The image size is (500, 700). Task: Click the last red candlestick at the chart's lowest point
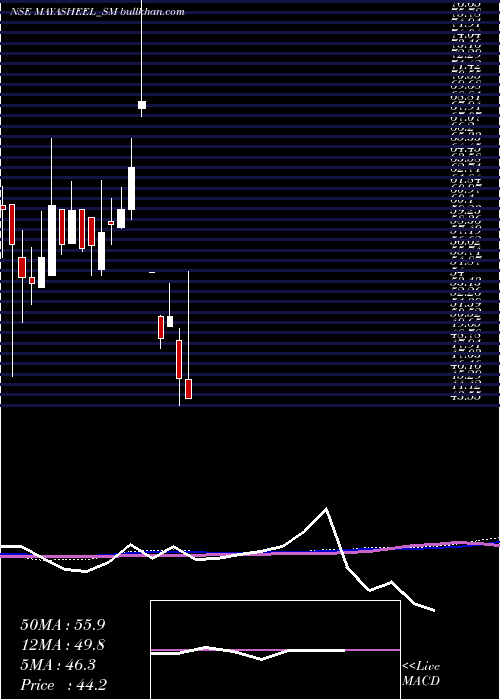pyautogui.click(x=188, y=389)
